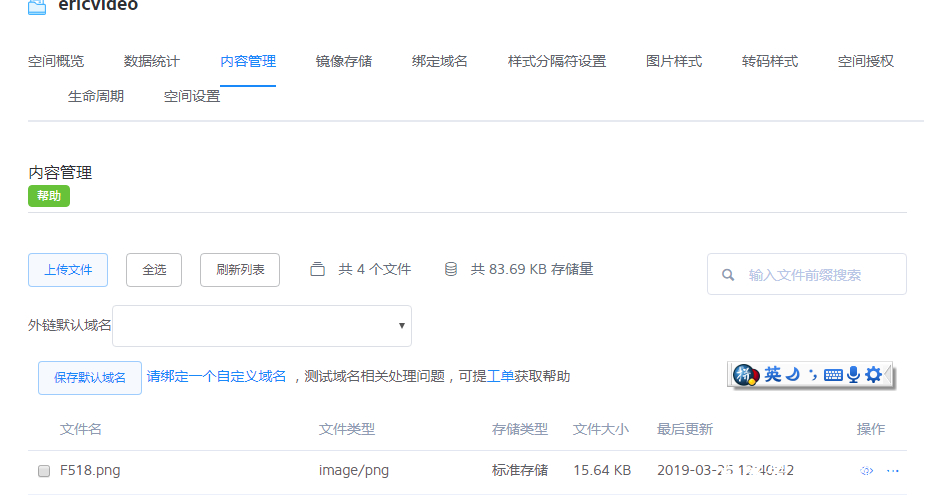
Task: Click the file count folder icon
Action: coord(318,269)
